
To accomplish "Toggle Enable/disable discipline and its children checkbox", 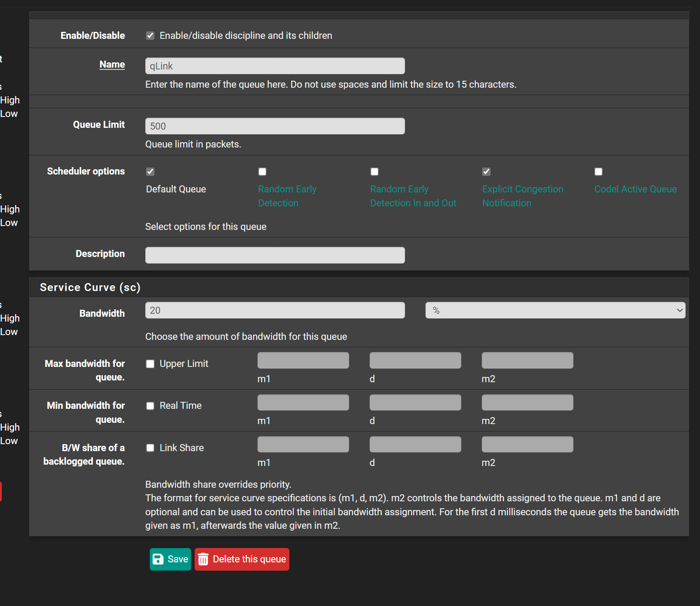I will (x=150, y=35).
